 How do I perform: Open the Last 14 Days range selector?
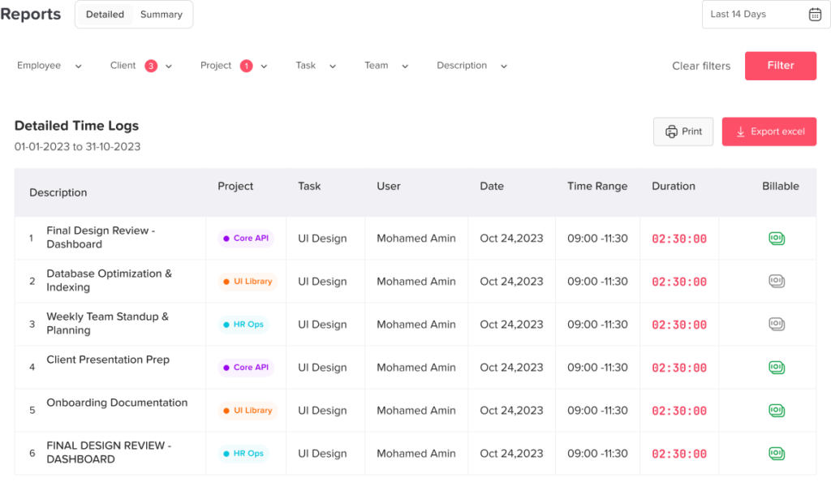765,15
